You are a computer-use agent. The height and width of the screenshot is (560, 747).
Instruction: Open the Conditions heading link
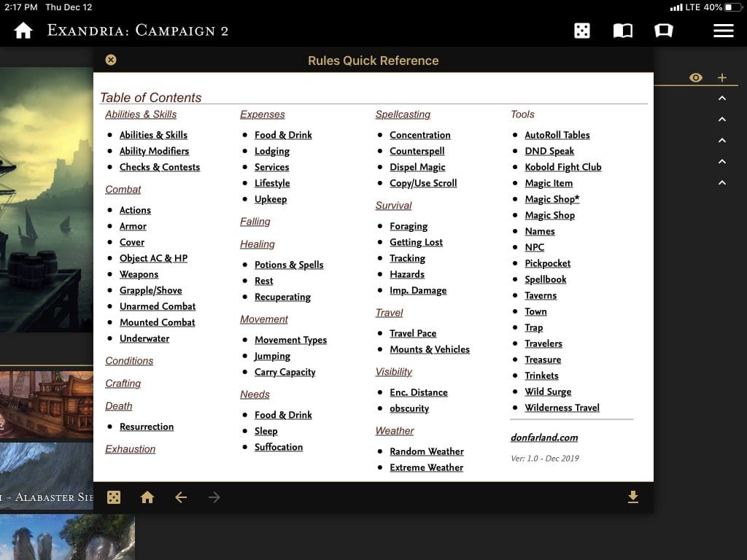129,360
